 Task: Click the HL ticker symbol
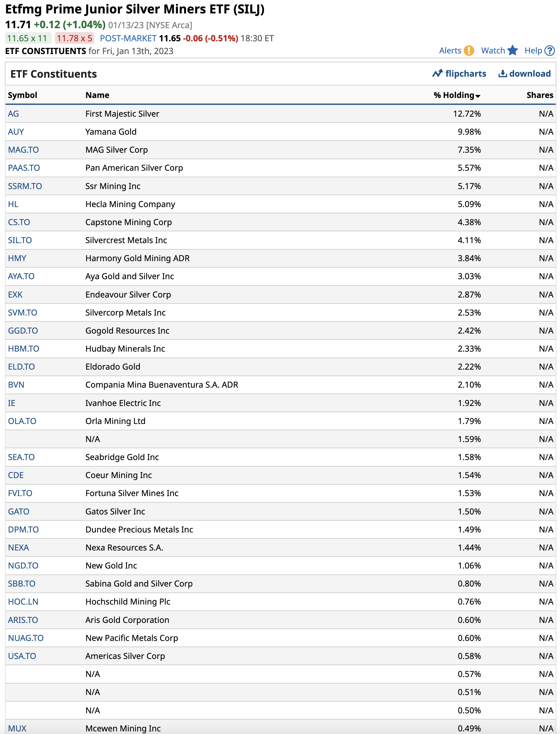(13, 204)
